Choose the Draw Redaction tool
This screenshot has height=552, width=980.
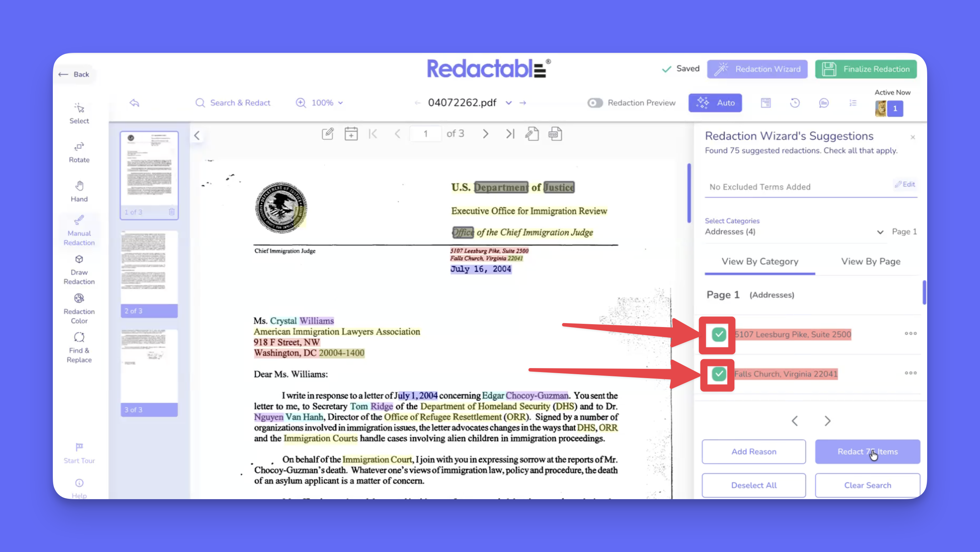coord(79,260)
